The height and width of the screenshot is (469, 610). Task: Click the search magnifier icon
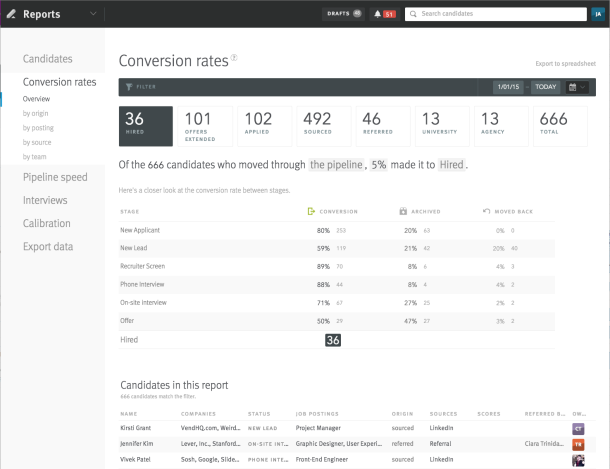(413, 14)
